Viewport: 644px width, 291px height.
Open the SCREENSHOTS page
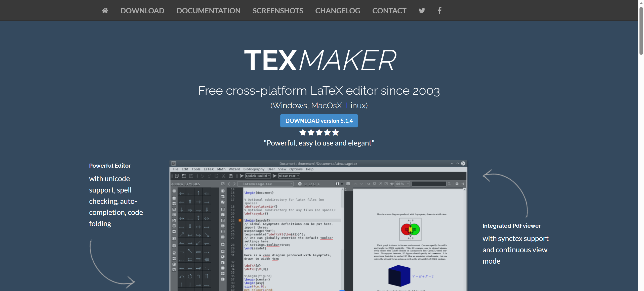[x=278, y=11]
